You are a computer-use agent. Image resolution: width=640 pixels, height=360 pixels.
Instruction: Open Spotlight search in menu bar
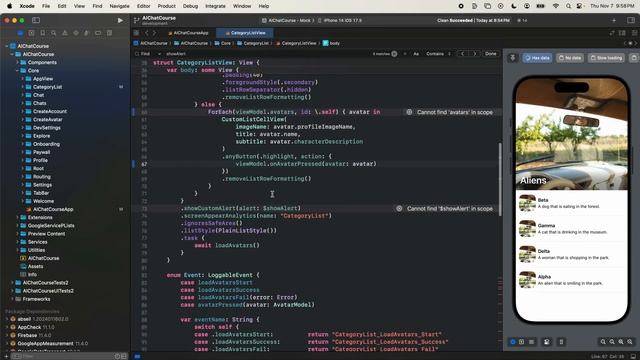point(568,6)
